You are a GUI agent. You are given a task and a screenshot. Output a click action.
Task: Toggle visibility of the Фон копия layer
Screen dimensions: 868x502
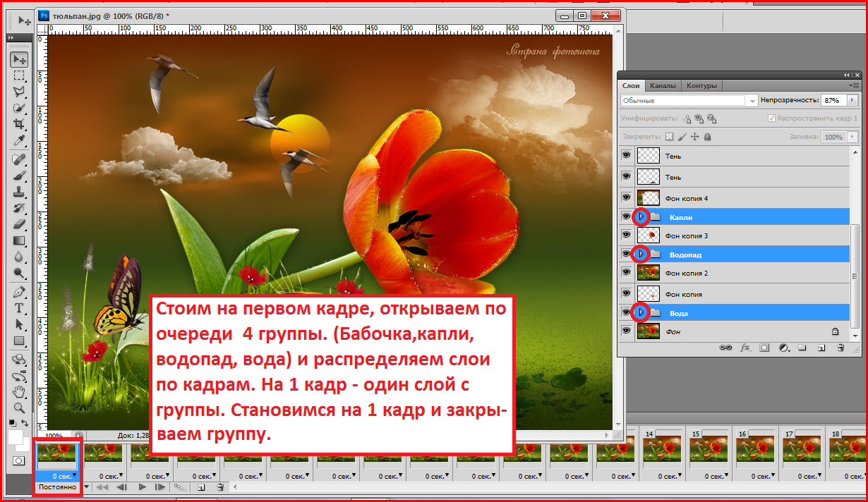626,293
